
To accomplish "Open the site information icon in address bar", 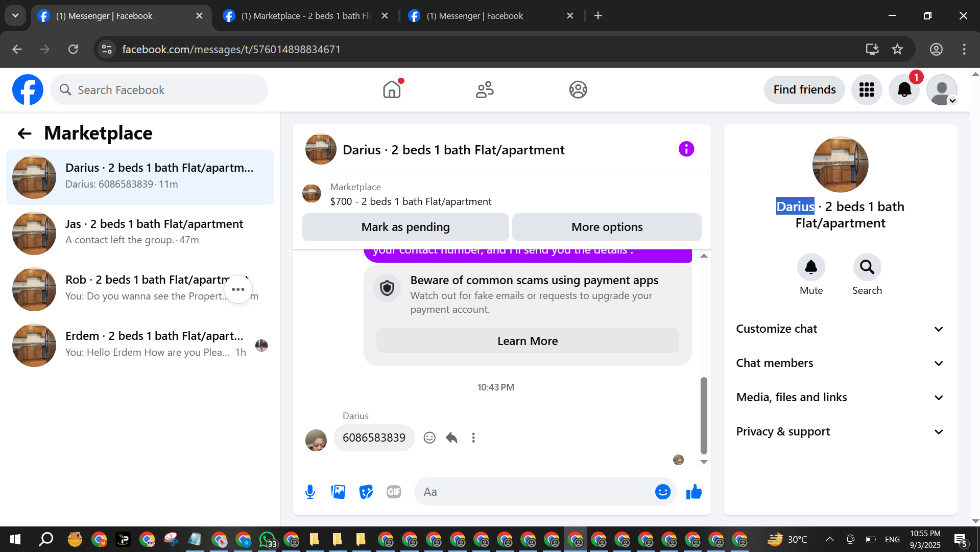I will point(107,49).
